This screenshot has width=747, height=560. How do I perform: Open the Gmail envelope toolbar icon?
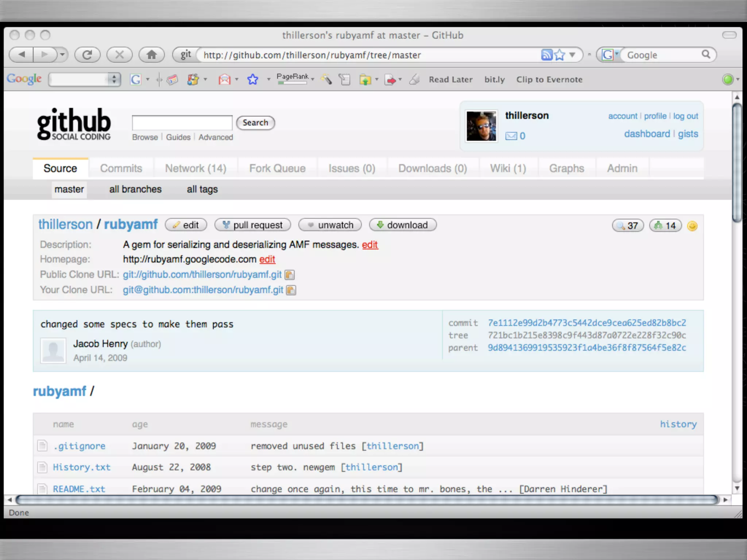tap(224, 79)
